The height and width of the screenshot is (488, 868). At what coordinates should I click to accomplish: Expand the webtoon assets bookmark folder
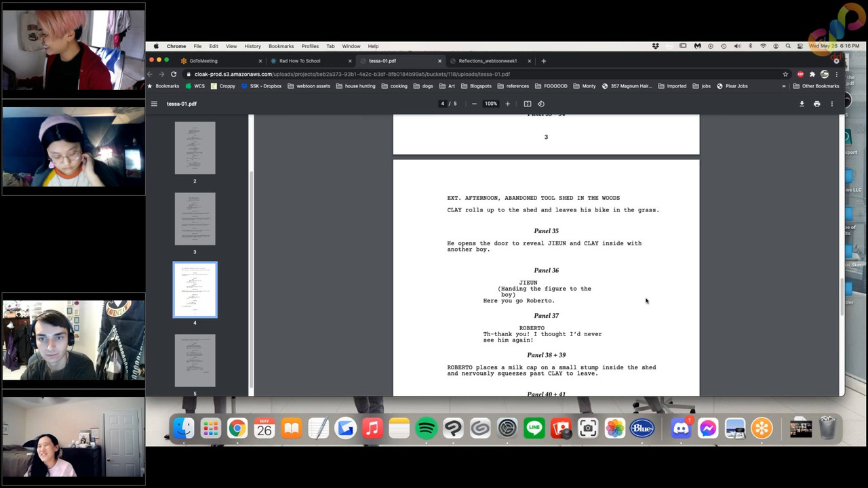[x=309, y=86]
